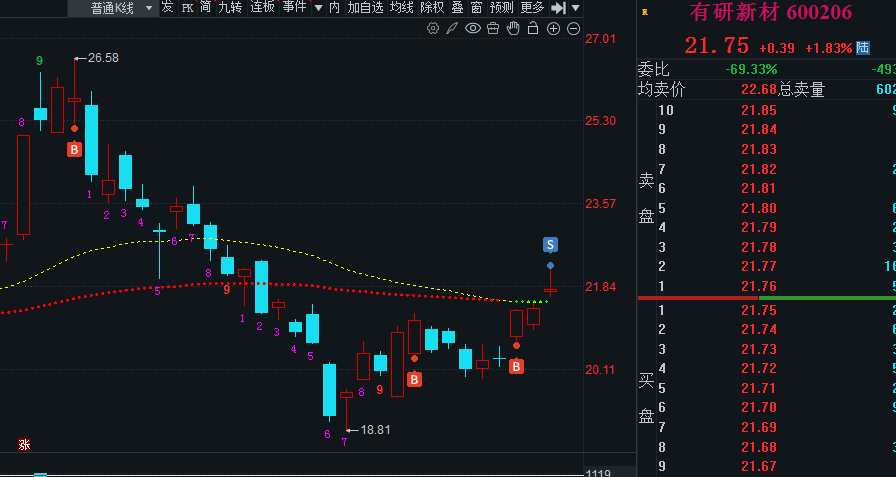Click the green 9 sequence marker at top

(39, 61)
